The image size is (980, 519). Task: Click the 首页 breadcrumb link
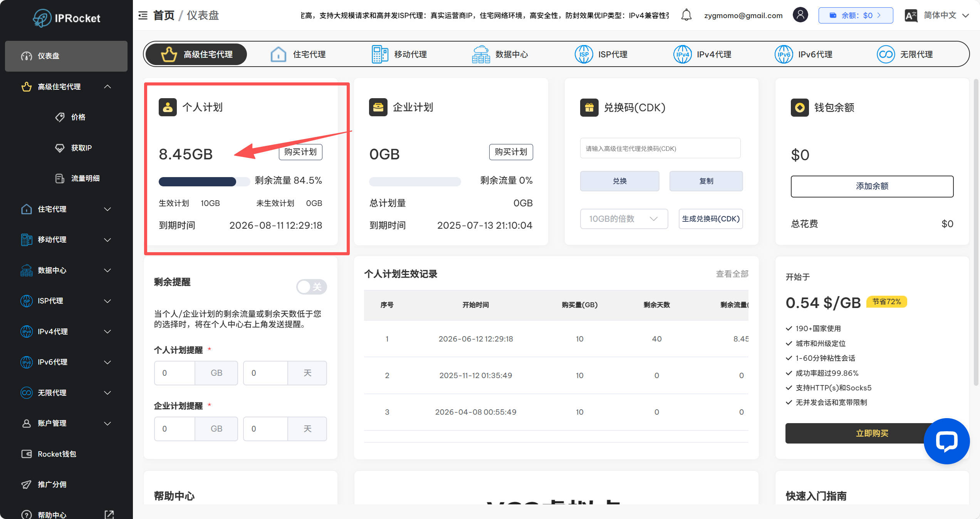coord(164,15)
